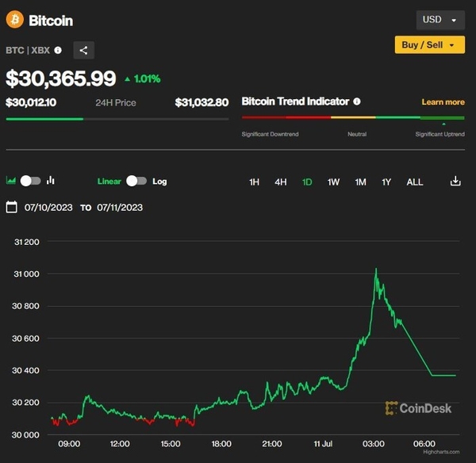Click the start date 07/10/2023 field
The width and height of the screenshot is (476, 463).
[x=48, y=208]
